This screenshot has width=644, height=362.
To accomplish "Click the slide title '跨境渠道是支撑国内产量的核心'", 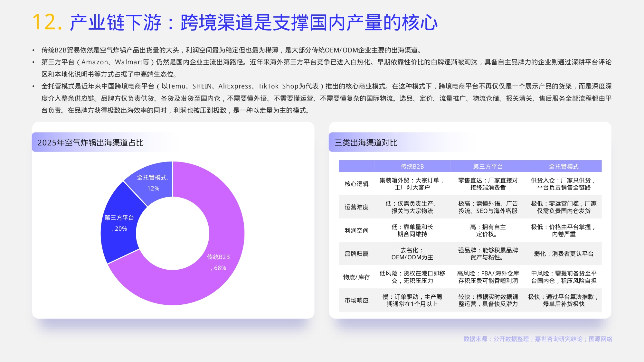I will [x=309, y=23].
